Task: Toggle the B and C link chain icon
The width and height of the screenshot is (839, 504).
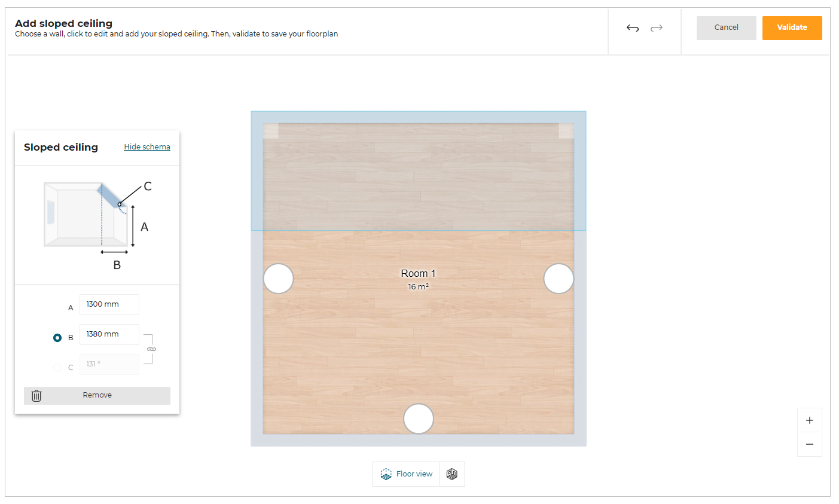Action: (x=151, y=349)
